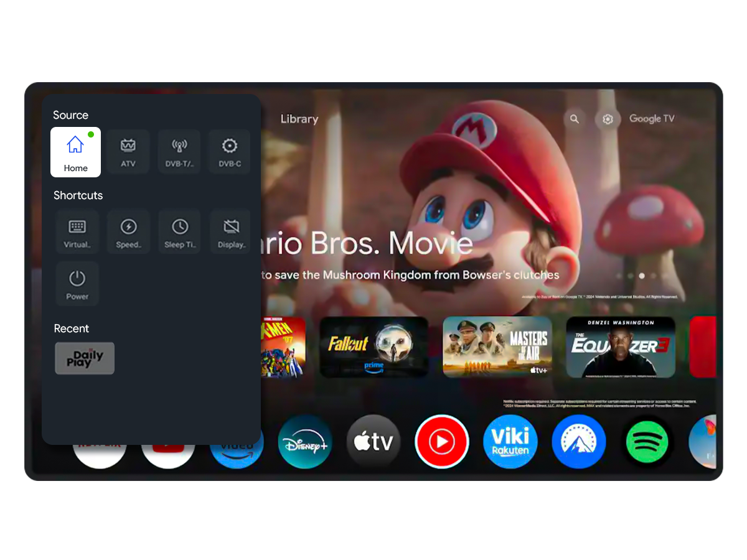Open the X-Men '97 card
Image resolution: width=747 pixels, height=560 pixels.
pos(283,347)
